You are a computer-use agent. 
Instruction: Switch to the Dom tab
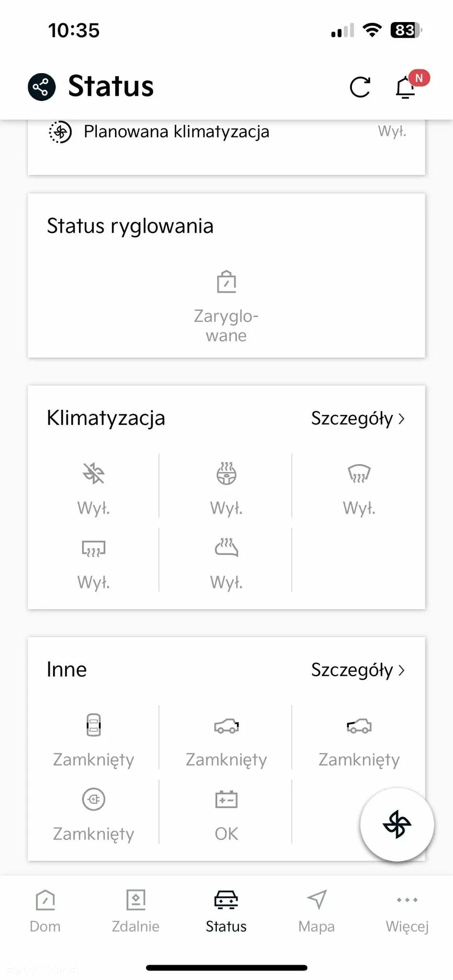[x=45, y=911]
